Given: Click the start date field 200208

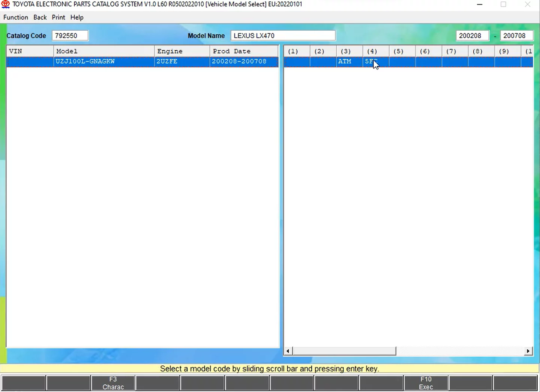Looking at the screenshot, I should (472, 36).
